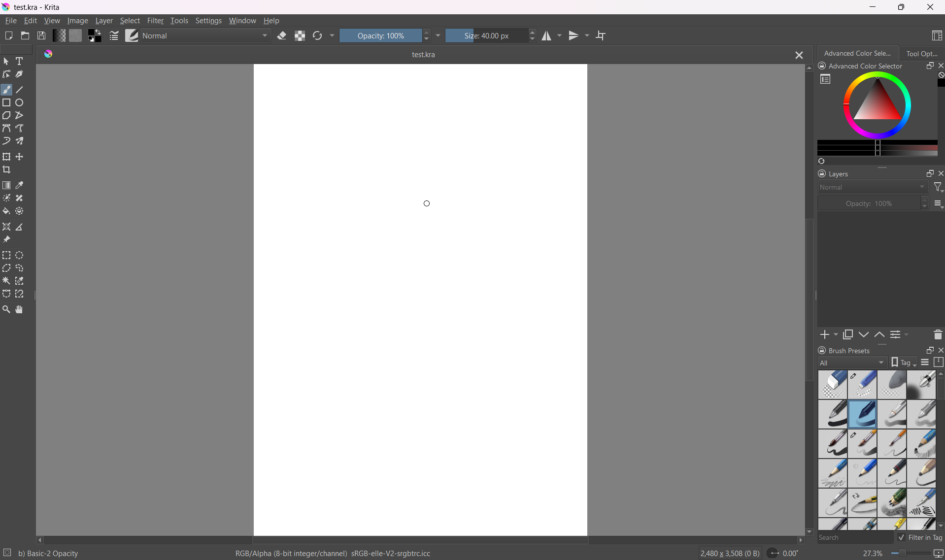Toggle eraser mode in toolbar
This screenshot has width=945, height=560.
[282, 36]
